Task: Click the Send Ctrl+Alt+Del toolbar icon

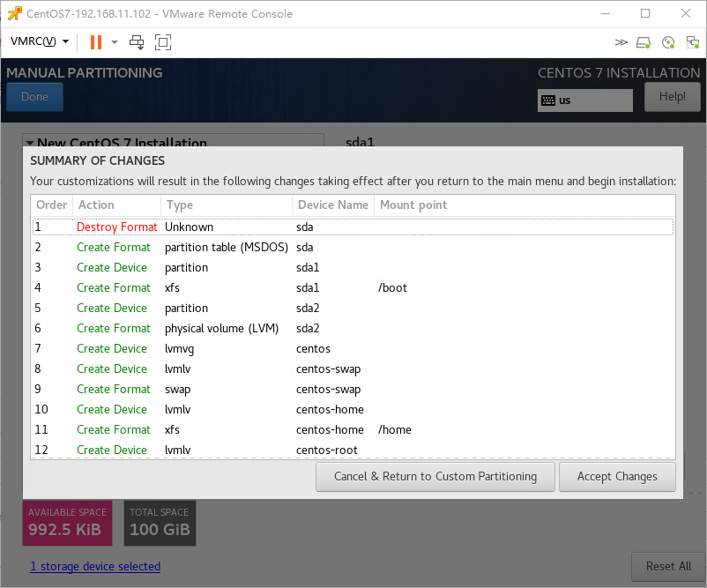Action: [137, 42]
